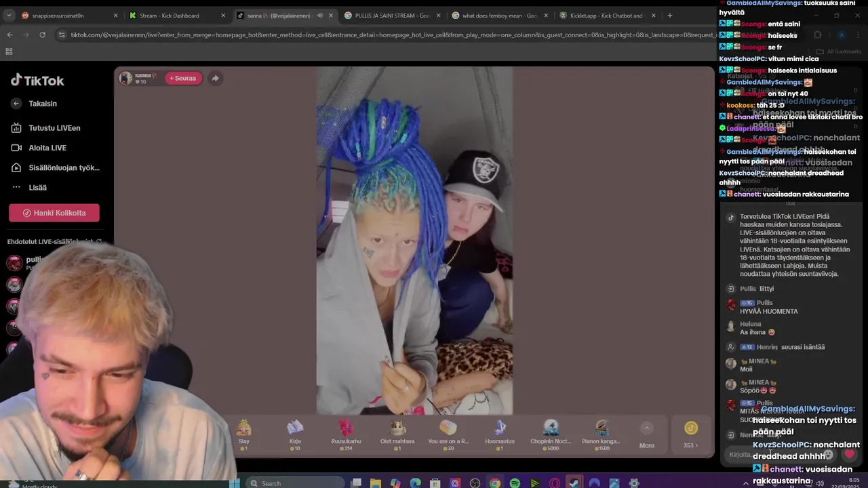Image resolution: width=868 pixels, height=488 pixels.
Task: Select Aloita LIVE in sidebar
Action: [x=47, y=148]
